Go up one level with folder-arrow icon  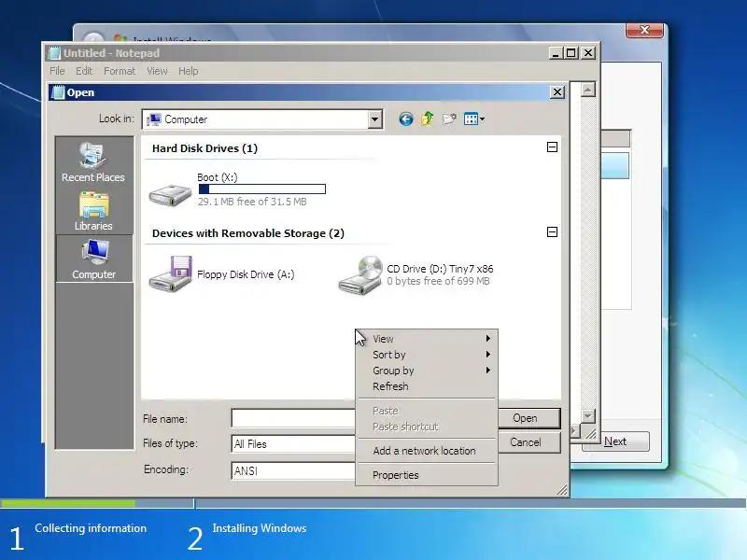click(428, 119)
